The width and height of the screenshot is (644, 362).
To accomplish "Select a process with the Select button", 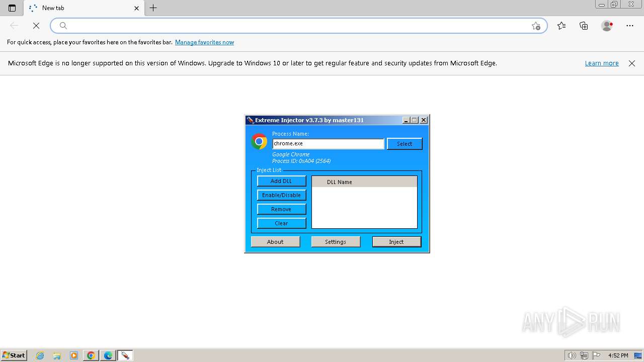I will pos(405,144).
